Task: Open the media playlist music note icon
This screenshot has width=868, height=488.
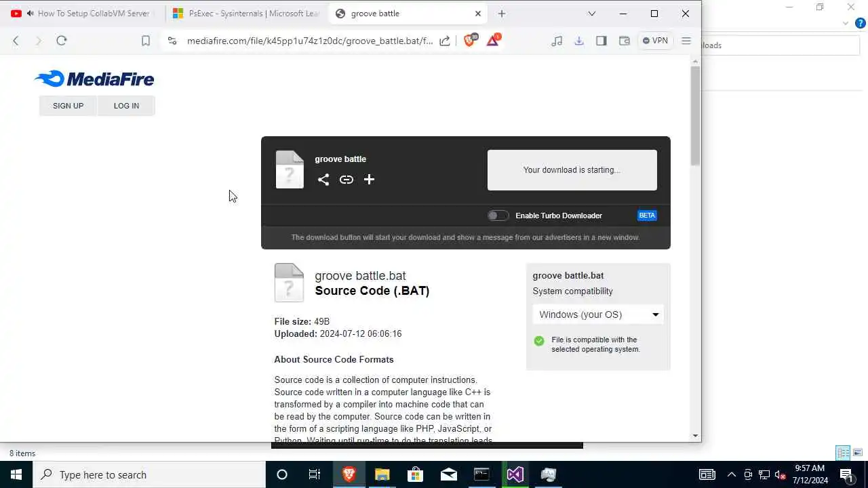Action: (557, 41)
